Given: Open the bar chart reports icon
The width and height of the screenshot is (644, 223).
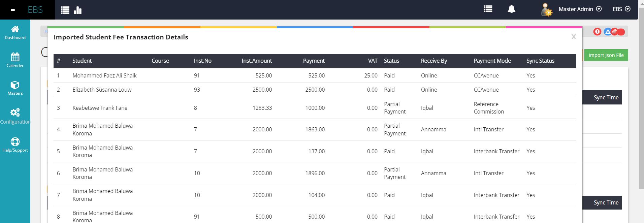Looking at the screenshot, I should pos(78,10).
